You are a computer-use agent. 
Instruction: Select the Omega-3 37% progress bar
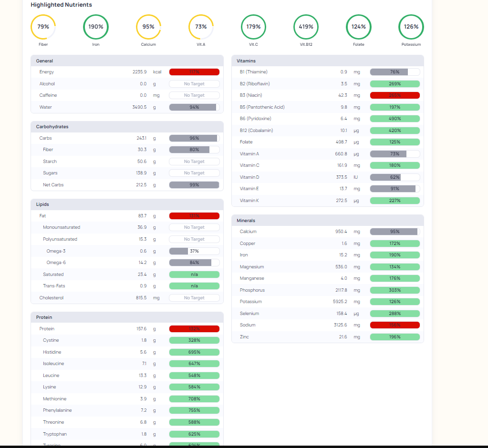point(194,251)
